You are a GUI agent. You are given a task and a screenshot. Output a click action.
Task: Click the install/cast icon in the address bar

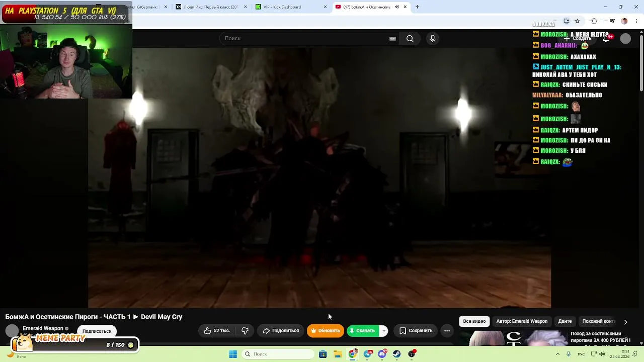[x=567, y=21]
